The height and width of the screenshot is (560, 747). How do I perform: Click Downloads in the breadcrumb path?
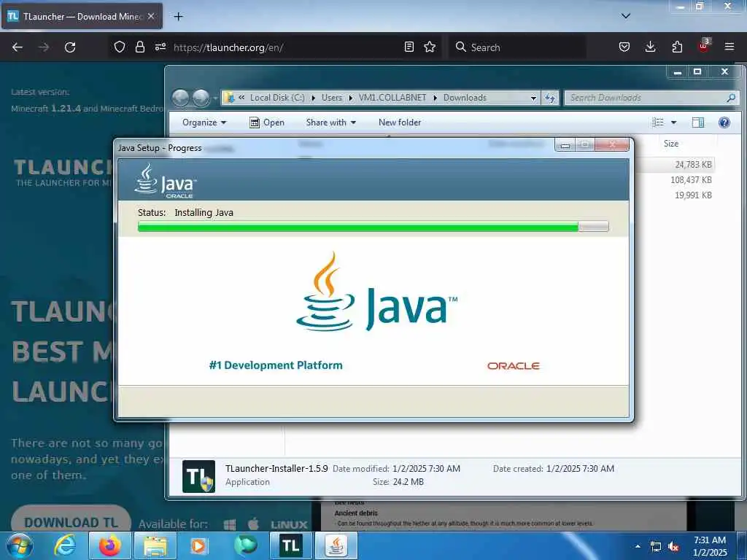pyautogui.click(x=465, y=98)
